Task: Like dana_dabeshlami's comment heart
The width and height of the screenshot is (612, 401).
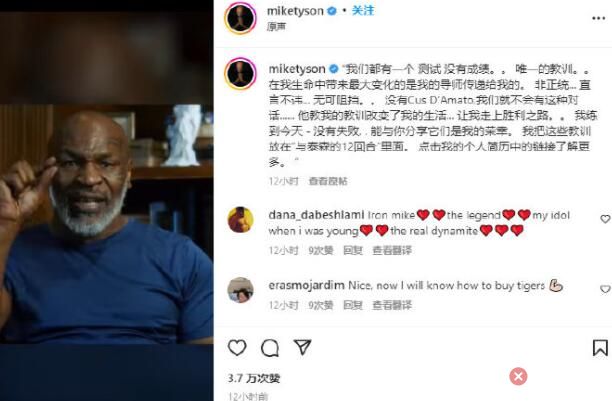Action: click(605, 219)
